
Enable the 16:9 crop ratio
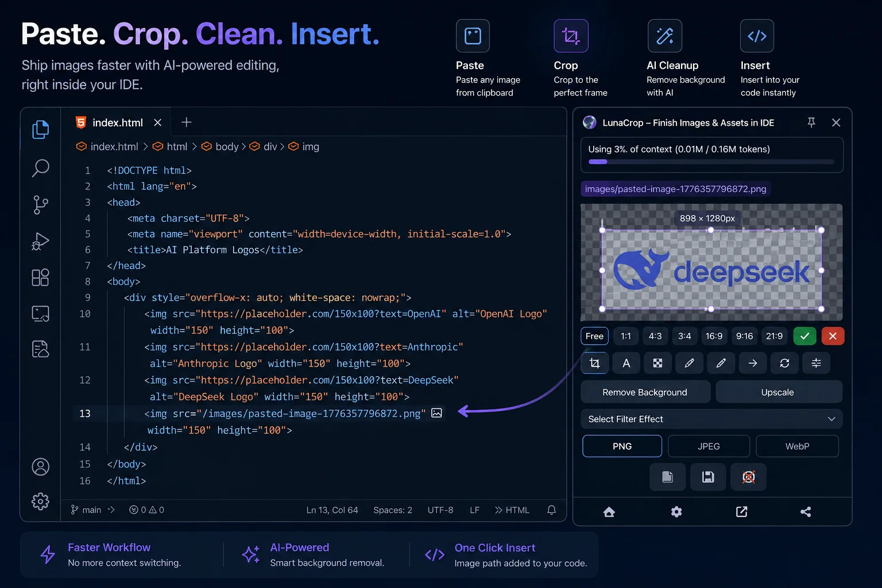click(714, 336)
